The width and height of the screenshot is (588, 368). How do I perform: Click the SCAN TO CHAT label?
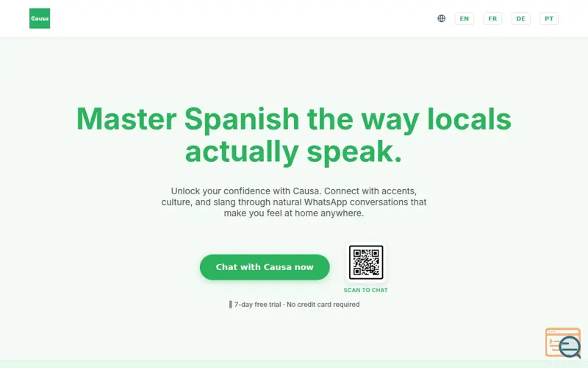point(365,290)
